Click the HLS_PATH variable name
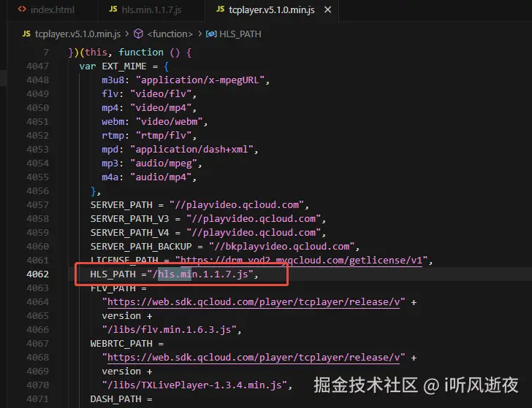Image resolution: width=532 pixels, height=408 pixels. point(113,274)
